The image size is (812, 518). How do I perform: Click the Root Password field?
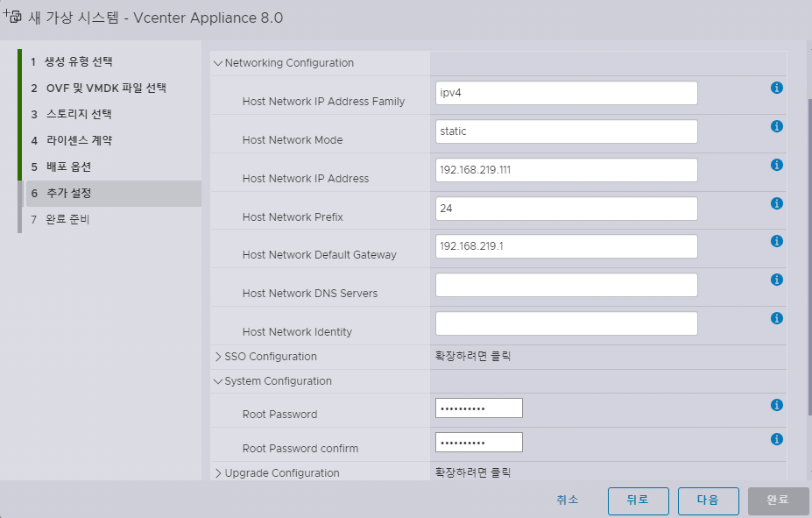(x=479, y=408)
